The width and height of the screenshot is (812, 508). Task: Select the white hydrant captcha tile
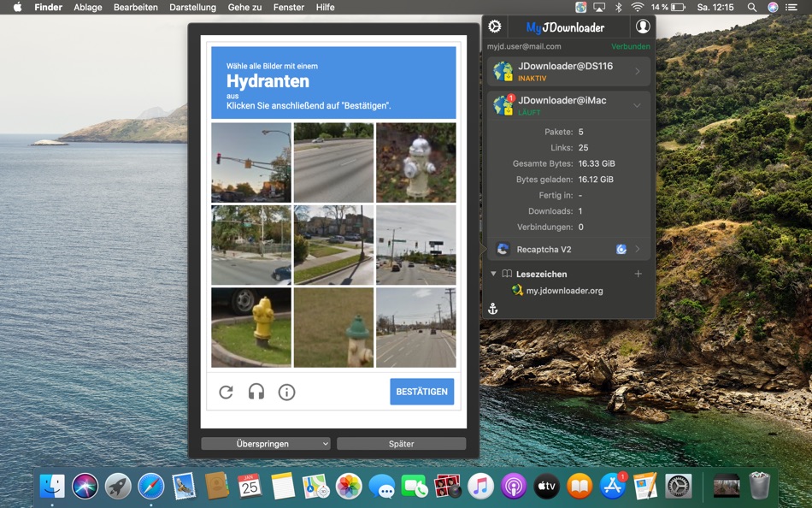(416, 162)
